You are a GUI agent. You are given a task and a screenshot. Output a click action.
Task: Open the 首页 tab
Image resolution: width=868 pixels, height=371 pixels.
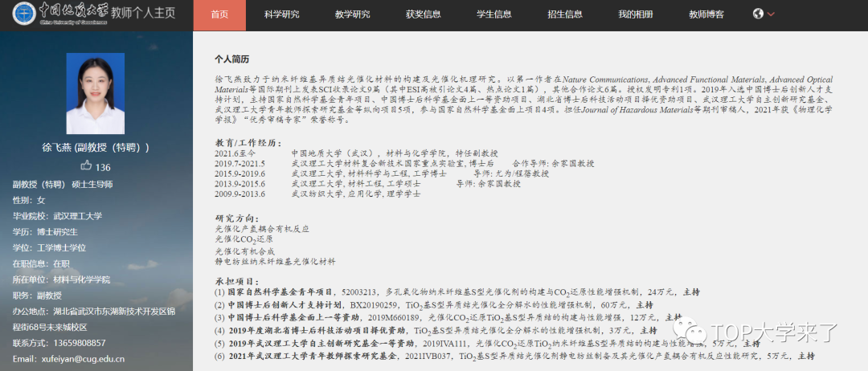pyautogui.click(x=219, y=14)
